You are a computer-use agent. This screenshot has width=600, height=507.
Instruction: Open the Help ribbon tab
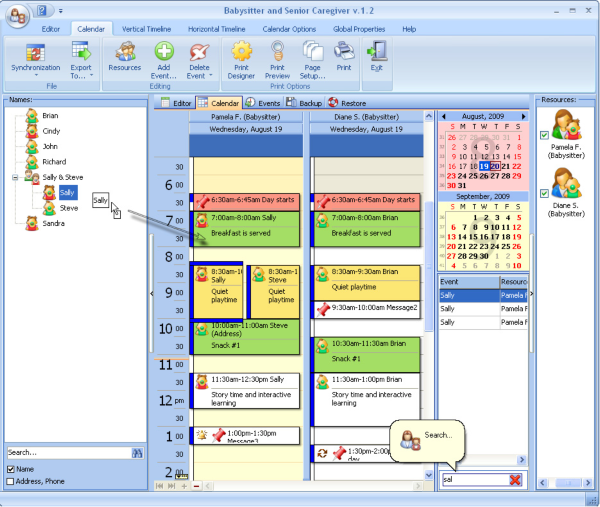pos(409,29)
